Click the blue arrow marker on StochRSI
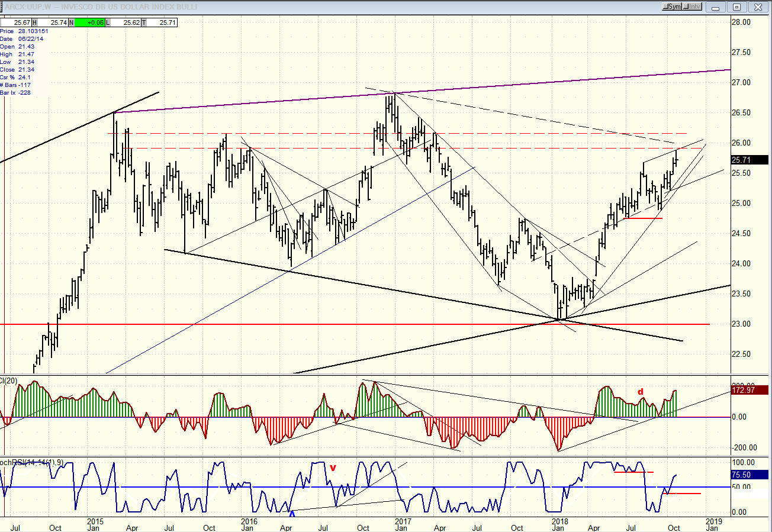 pyautogui.click(x=292, y=514)
